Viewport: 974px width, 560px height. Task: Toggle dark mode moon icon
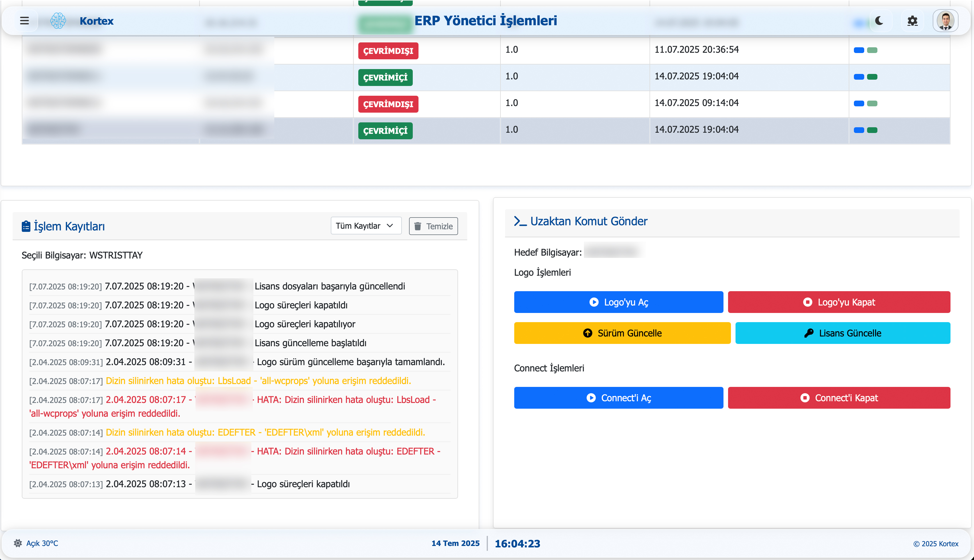pos(879,21)
